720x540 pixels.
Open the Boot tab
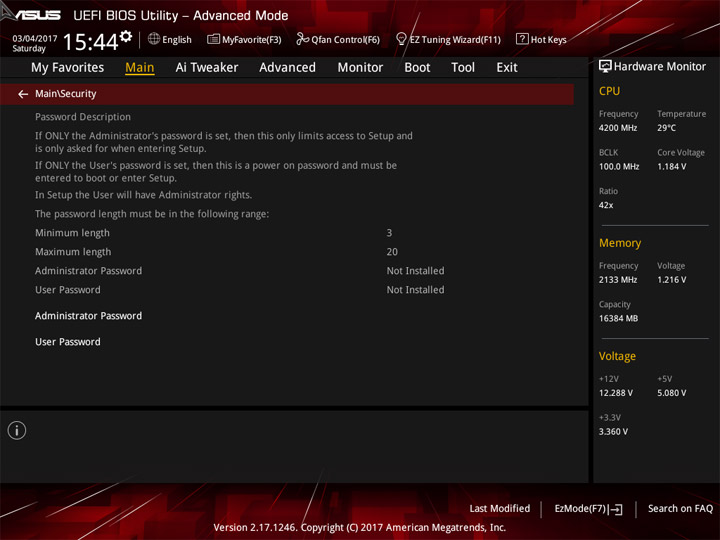(417, 68)
